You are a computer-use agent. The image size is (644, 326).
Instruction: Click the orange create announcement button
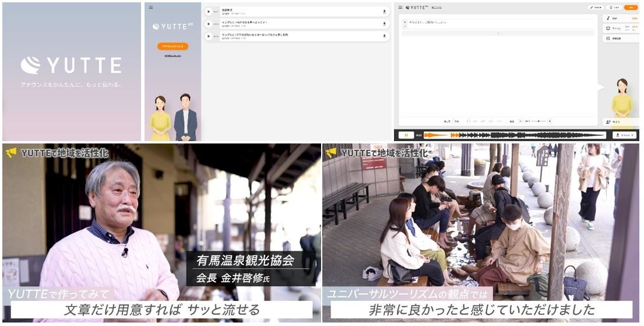[173, 47]
